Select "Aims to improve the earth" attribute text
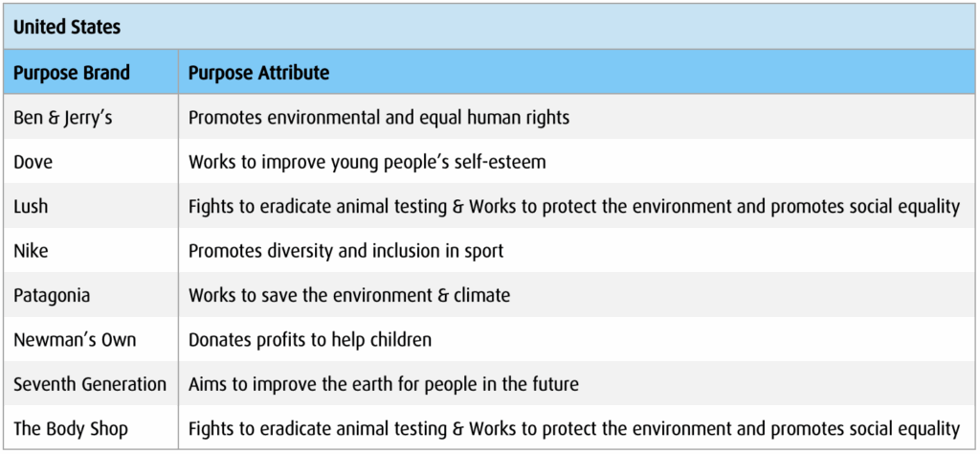This screenshot has height=454, width=980. (384, 384)
